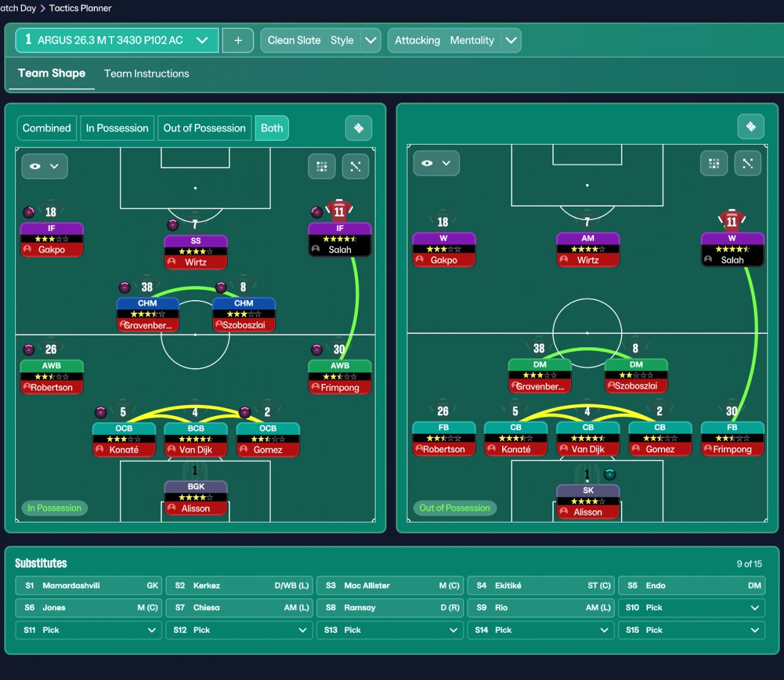Image resolution: width=784 pixels, height=680 pixels.
Task: Click the Attacking Mentality button
Action: 444,40
